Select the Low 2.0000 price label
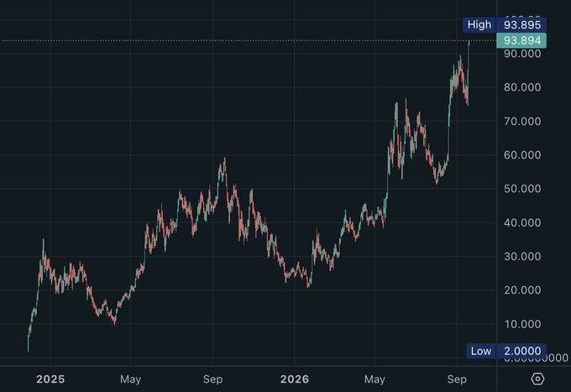The height and width of the screenshot is (392, 571). (506, 351)
